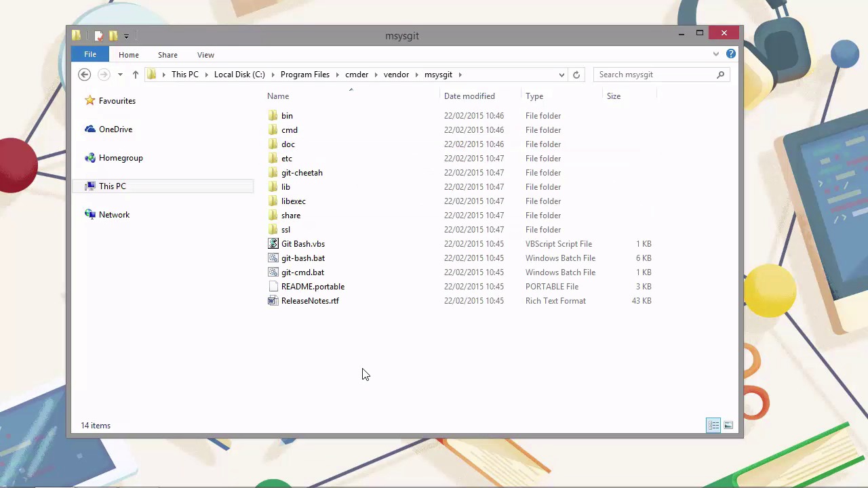Open the View ribbon tab
The width and height of the screenshot is (868, 488).
(x=205, y=55)
